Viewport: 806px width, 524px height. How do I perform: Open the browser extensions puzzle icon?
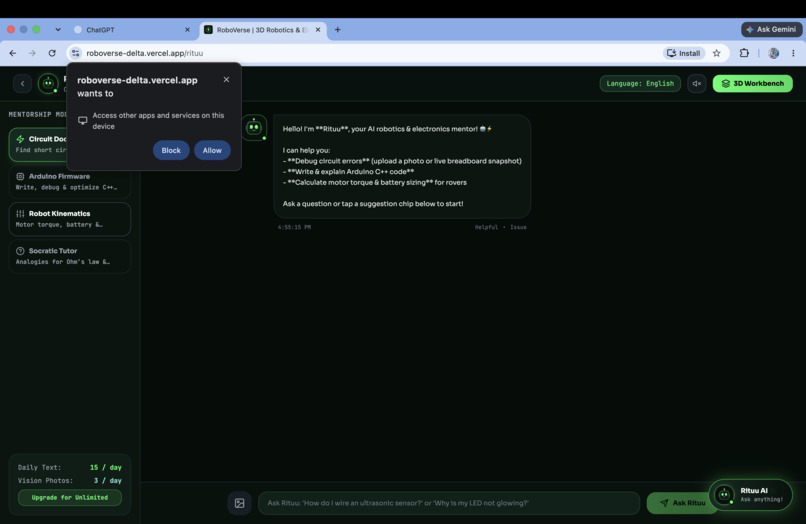(744, 53)
